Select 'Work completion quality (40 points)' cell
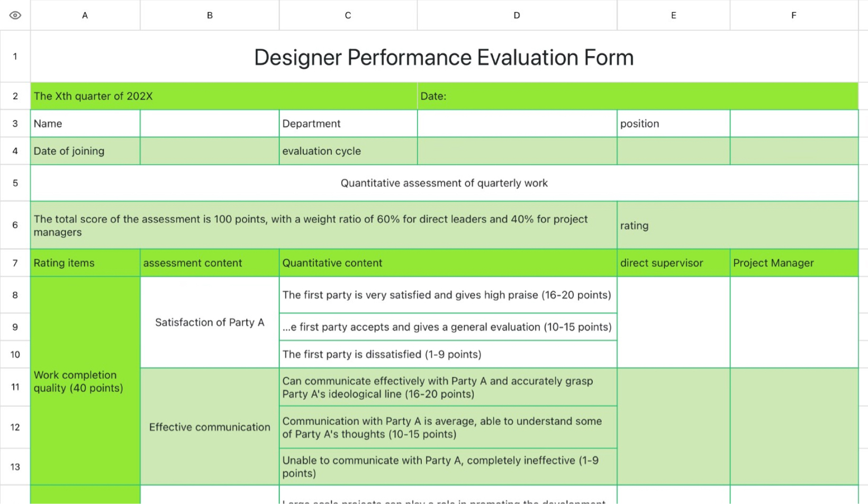Image resolution: width=868 pixels, height=504 pixels. tap(85, 381)
